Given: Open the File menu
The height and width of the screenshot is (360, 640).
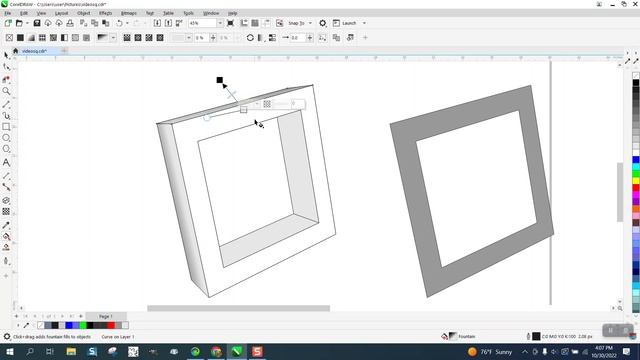Looking at the screenshot, I should tap(8, 13).
